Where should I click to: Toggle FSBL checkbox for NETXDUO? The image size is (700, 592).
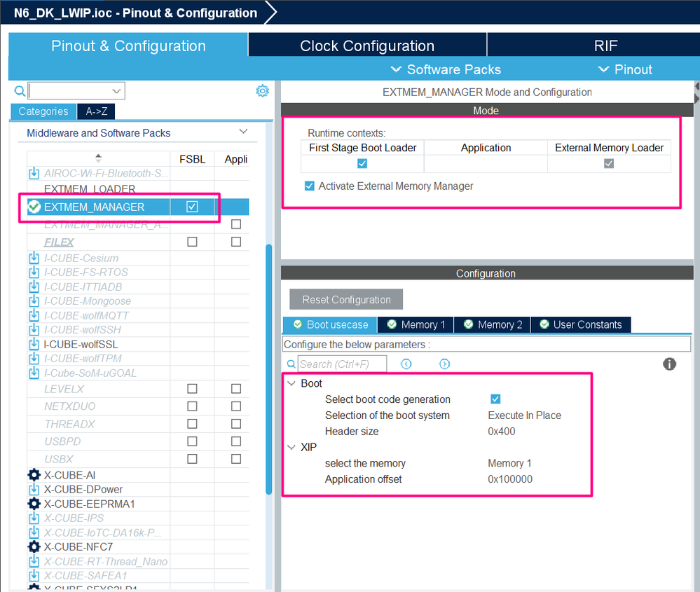click(x=192, y=406)
